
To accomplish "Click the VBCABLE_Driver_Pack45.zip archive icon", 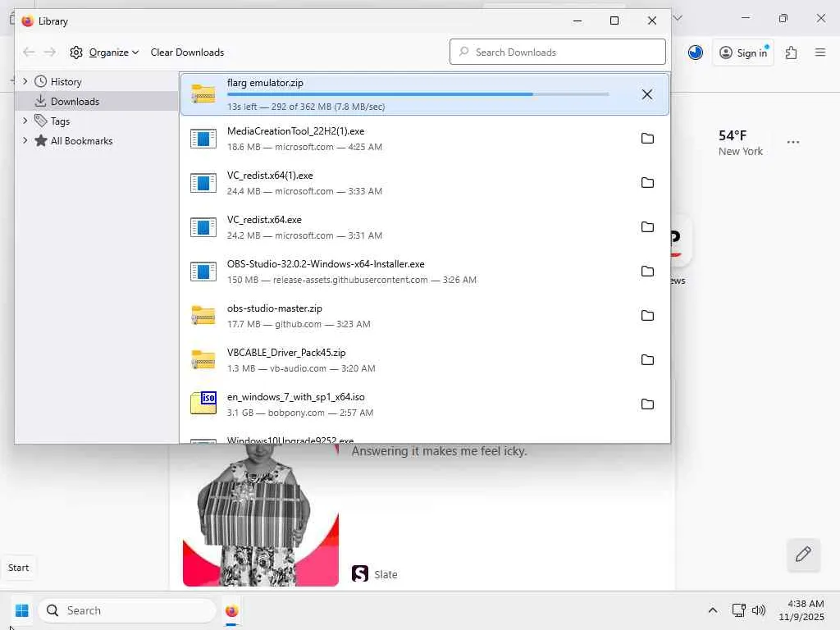I will [x=203, y=360].
